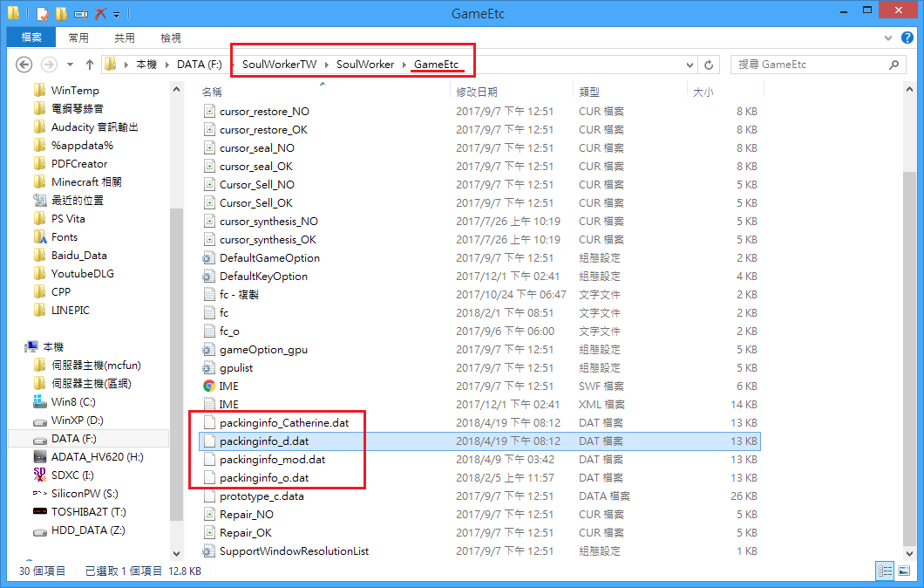The height and width of the screenshot is (588, 924).
Task: Click the SoulWorkerTW breadcrumb segment
Action: [279, 65]
